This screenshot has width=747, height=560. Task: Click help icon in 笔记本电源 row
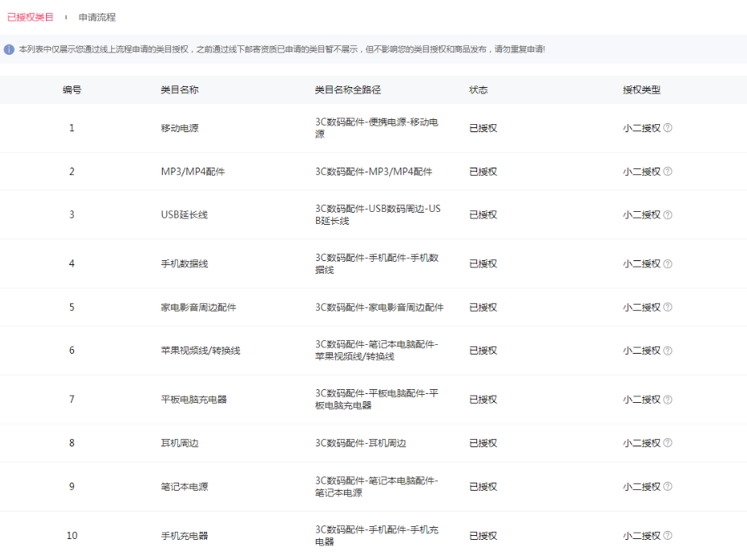click(667, 487)
